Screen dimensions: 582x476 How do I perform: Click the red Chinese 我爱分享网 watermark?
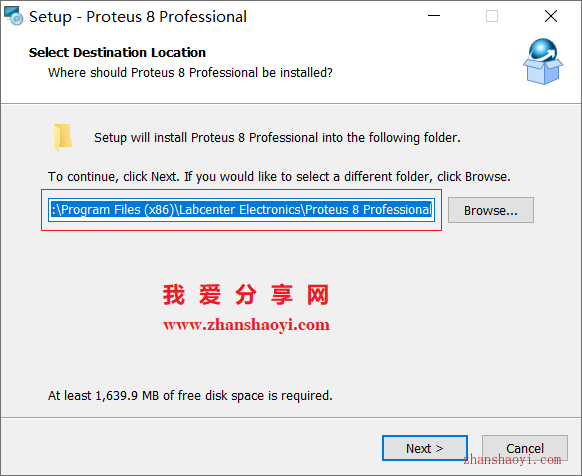coord(246,295)
